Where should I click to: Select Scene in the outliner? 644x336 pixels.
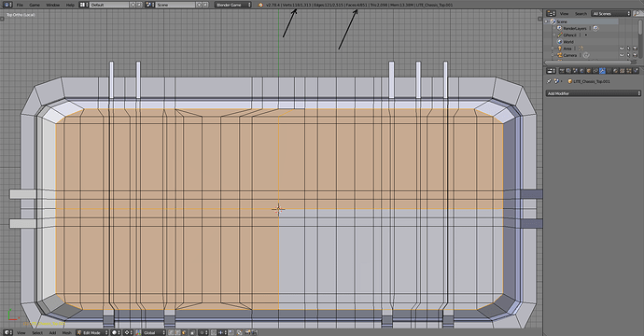(x=562, y=21)
